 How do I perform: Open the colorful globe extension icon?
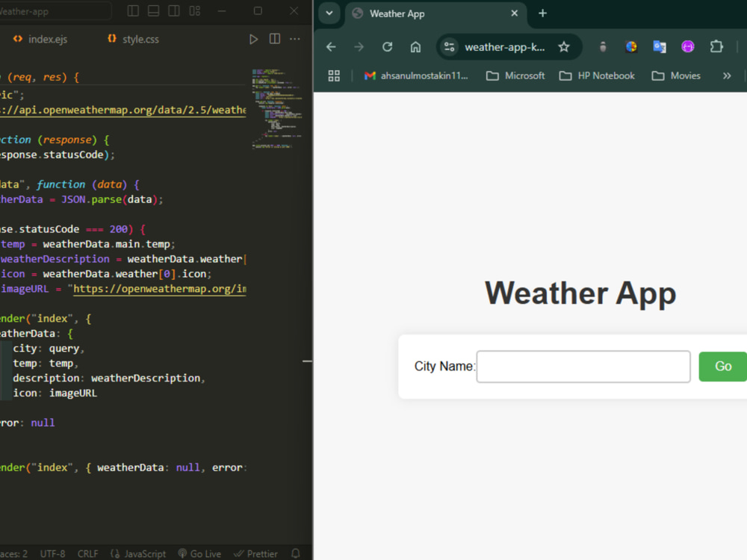(x=631, y=46)
